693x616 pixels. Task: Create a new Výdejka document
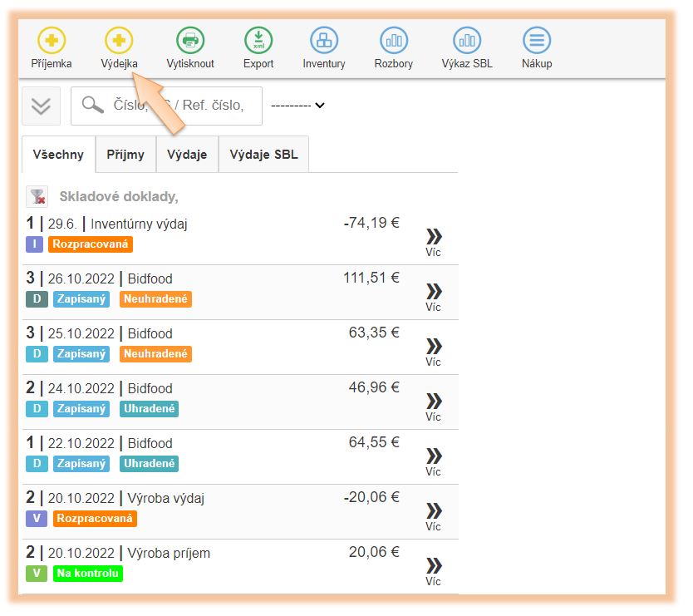(x=119, y=40)
